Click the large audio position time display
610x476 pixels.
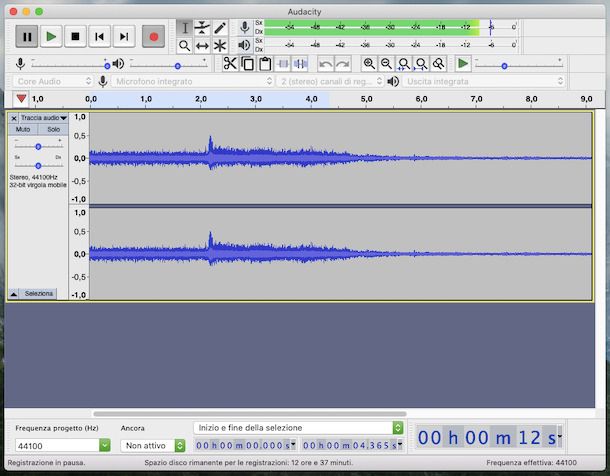click(489, 437)
